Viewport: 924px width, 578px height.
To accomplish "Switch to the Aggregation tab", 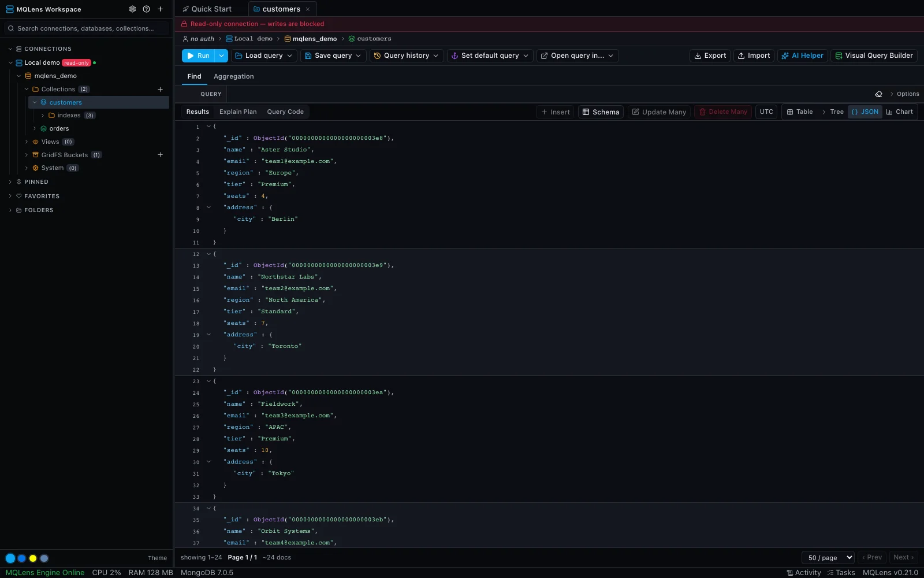I will 233,76.
